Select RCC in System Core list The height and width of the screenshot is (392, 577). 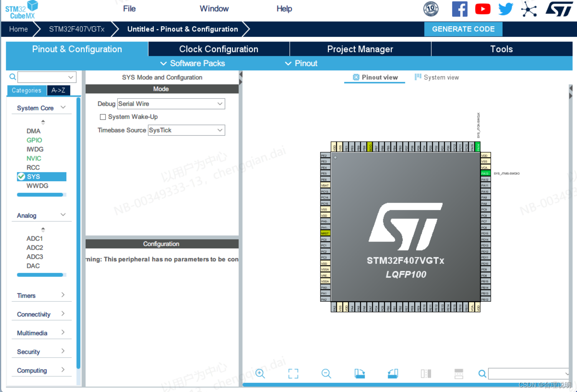[x=33, y=167]
